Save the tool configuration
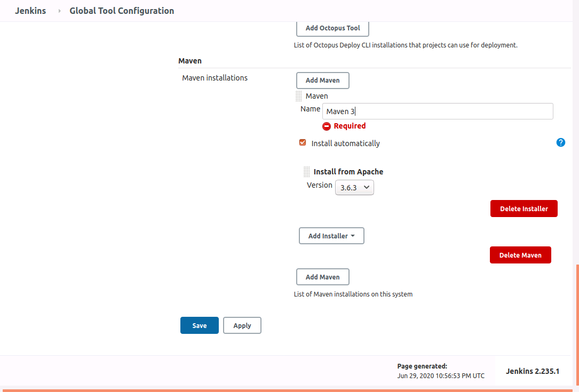Viewport: 579px width, 392px height. pyautogui.click(x=199, y=325)
